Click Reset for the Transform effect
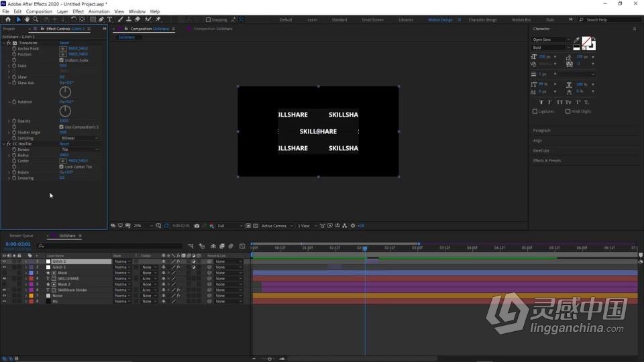 tap(64, 43)
